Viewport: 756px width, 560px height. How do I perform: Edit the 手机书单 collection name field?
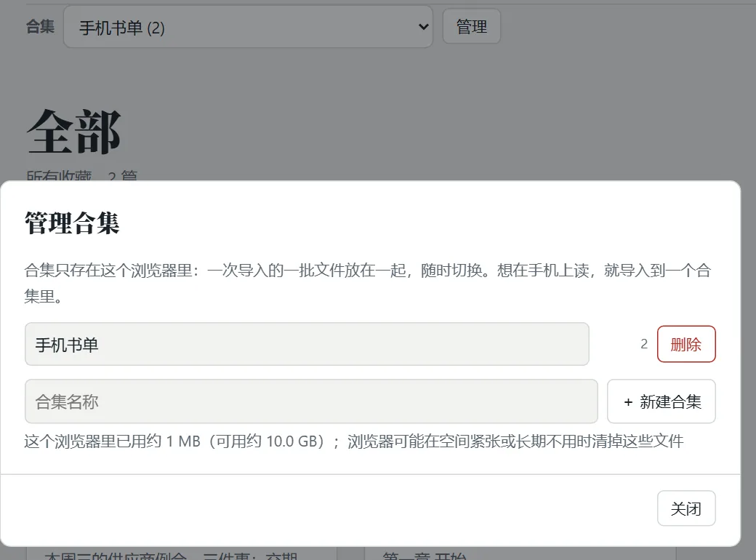(307, 344)
